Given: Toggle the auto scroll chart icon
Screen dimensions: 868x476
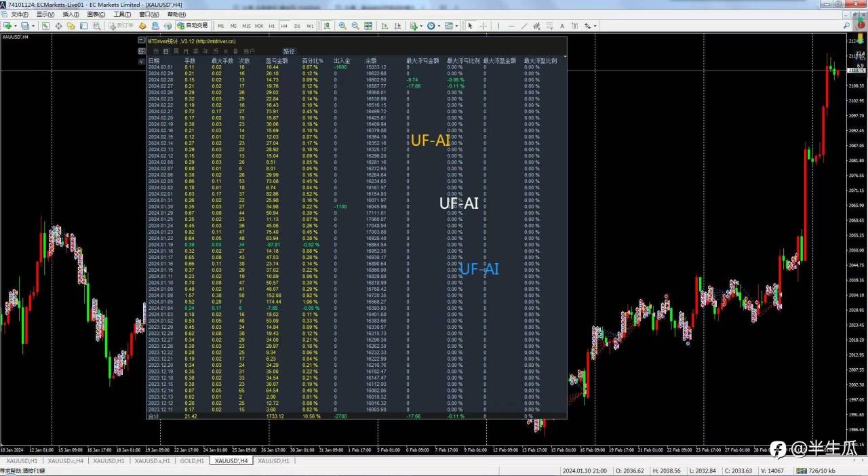Looking at the screenshot, I should (384, 26).
